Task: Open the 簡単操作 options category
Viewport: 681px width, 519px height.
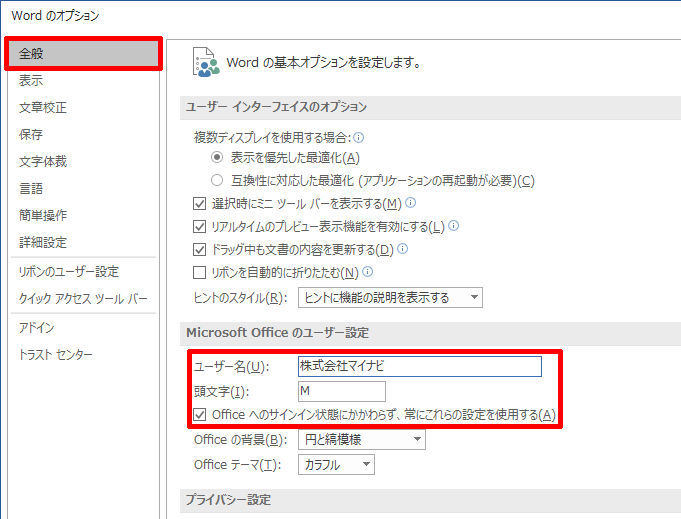Action: (x=43, y=215)
